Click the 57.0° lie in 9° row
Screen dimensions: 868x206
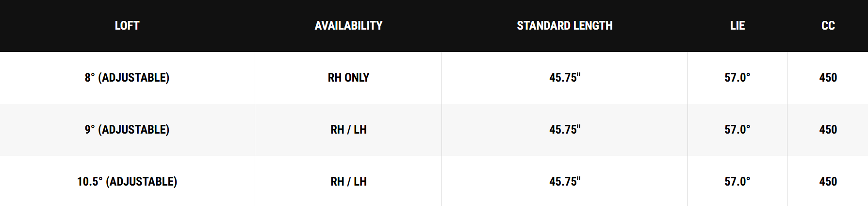[737, 130]
